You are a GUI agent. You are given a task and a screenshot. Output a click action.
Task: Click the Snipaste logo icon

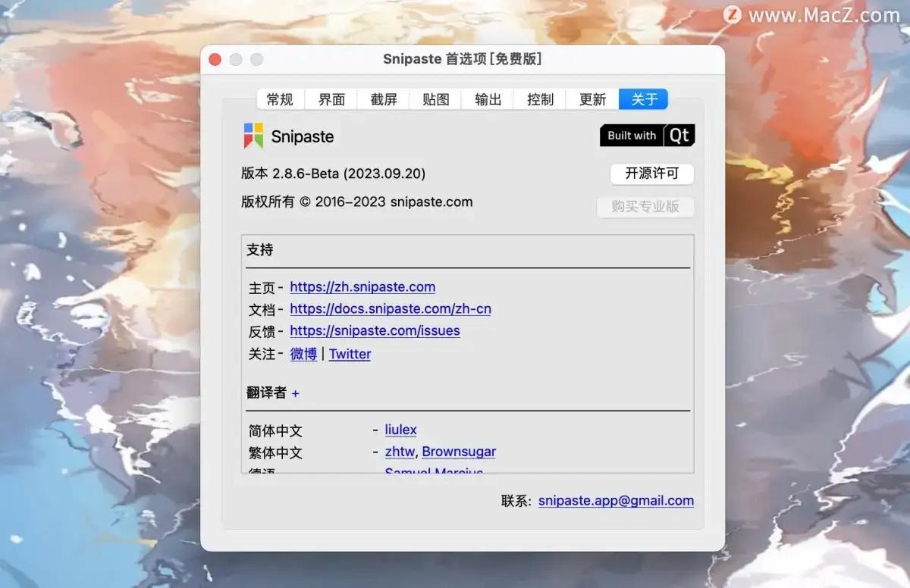coord(253,136)
